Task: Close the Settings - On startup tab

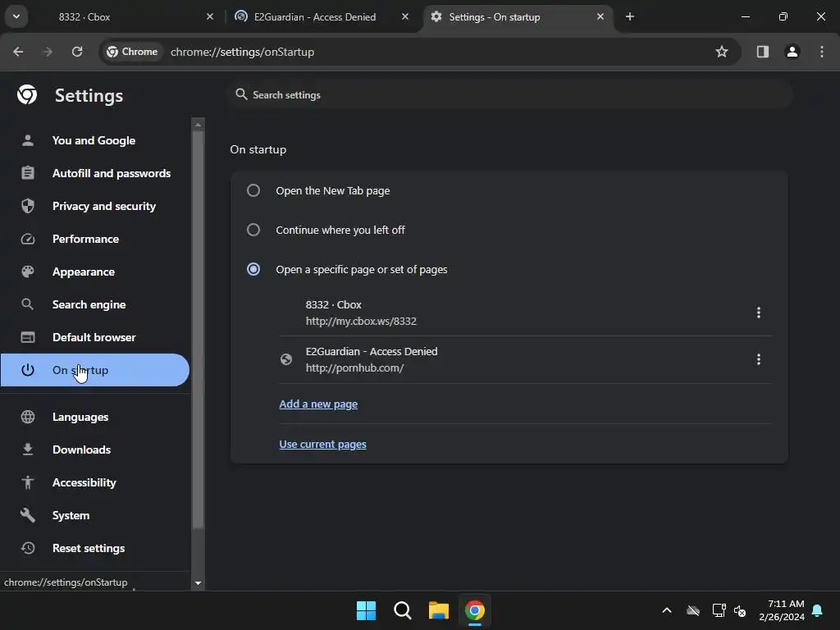Action: 600,16
